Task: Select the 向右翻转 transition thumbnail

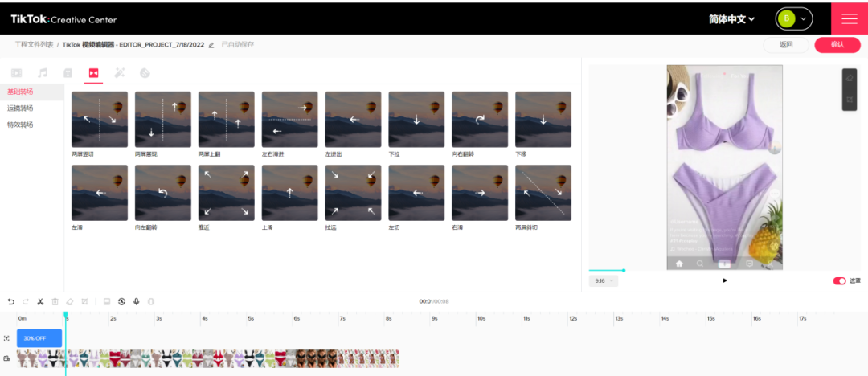Action: (x=480, y=119)
